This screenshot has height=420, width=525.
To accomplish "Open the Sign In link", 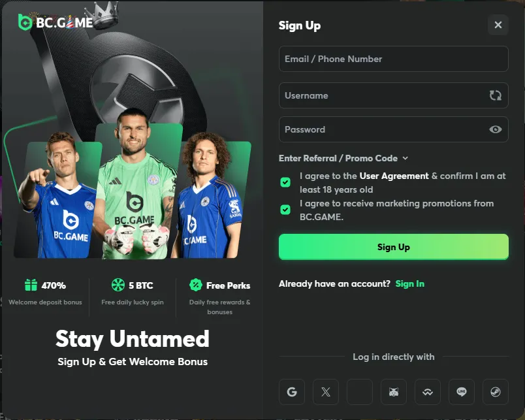I will tap(410, 283).
